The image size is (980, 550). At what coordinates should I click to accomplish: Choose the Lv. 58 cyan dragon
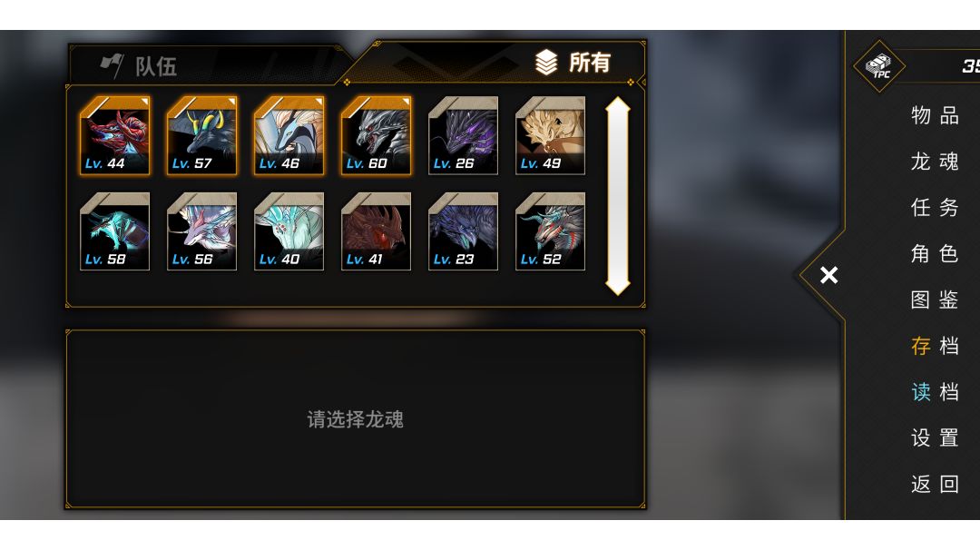(115, 231)
